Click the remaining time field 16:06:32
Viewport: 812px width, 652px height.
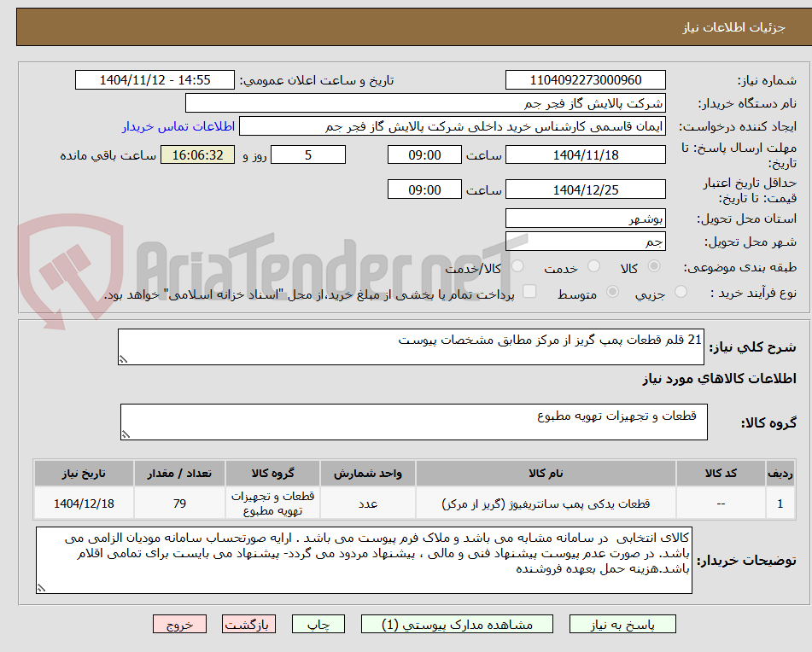tap(197, 154)
